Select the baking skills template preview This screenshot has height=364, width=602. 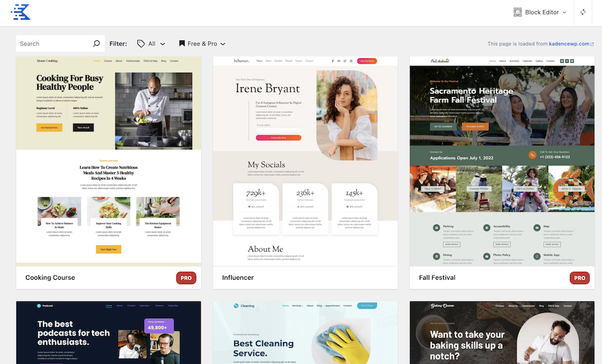(x=501, y=334)
